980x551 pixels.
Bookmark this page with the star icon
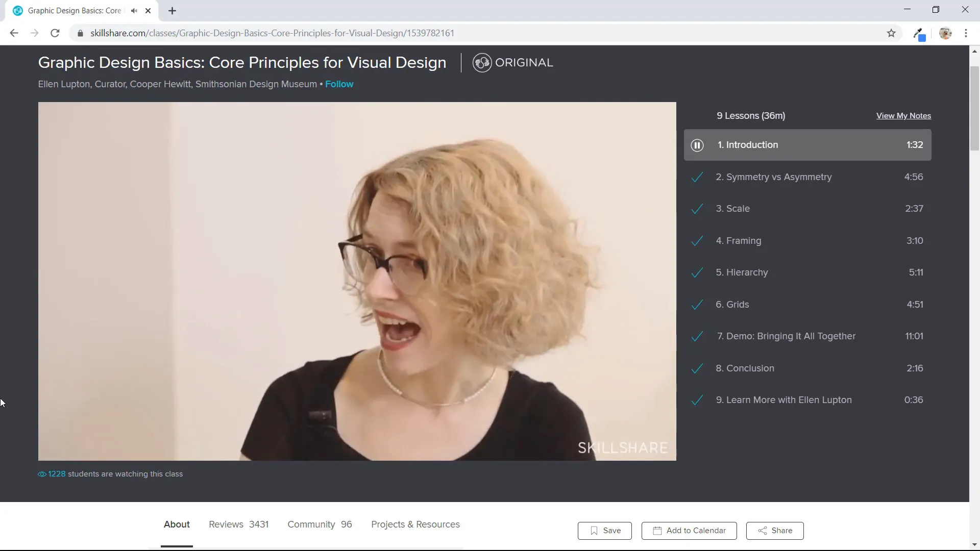[891, 33]
